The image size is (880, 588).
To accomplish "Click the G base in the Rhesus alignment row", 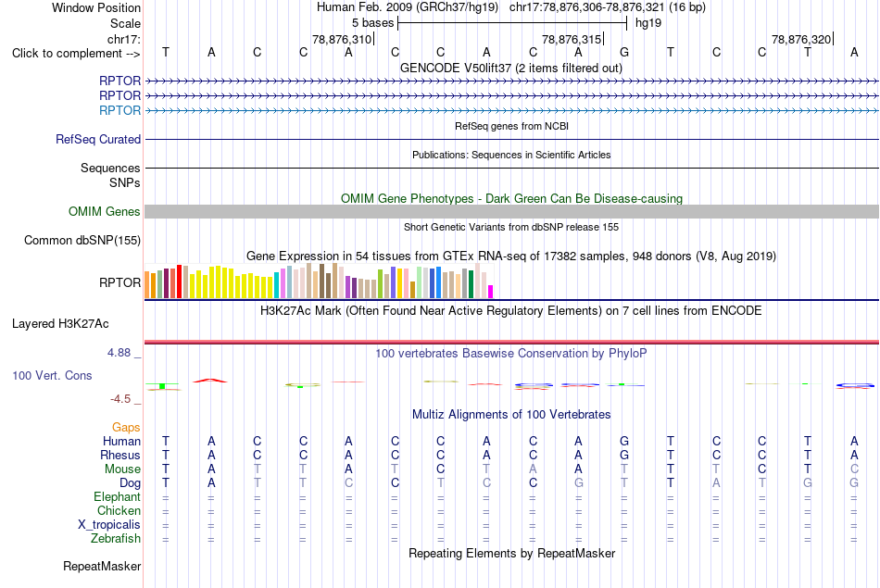I will (x=624, y=455).
